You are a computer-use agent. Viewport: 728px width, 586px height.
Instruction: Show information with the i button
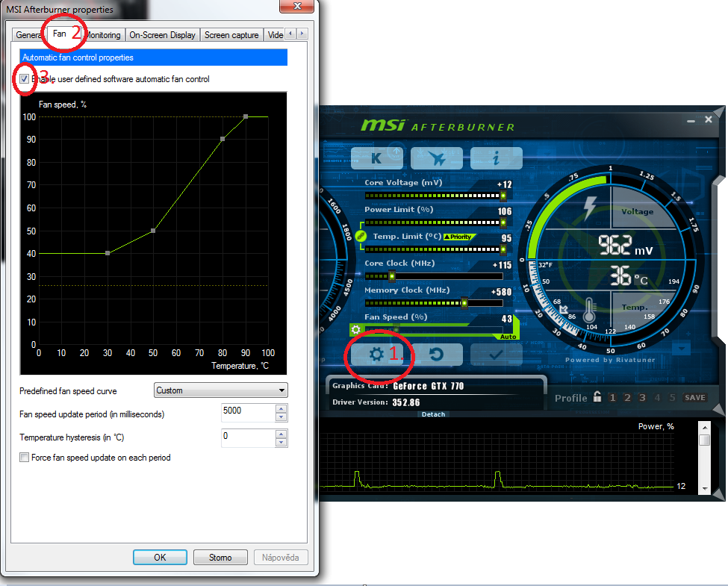click(496, 158)
